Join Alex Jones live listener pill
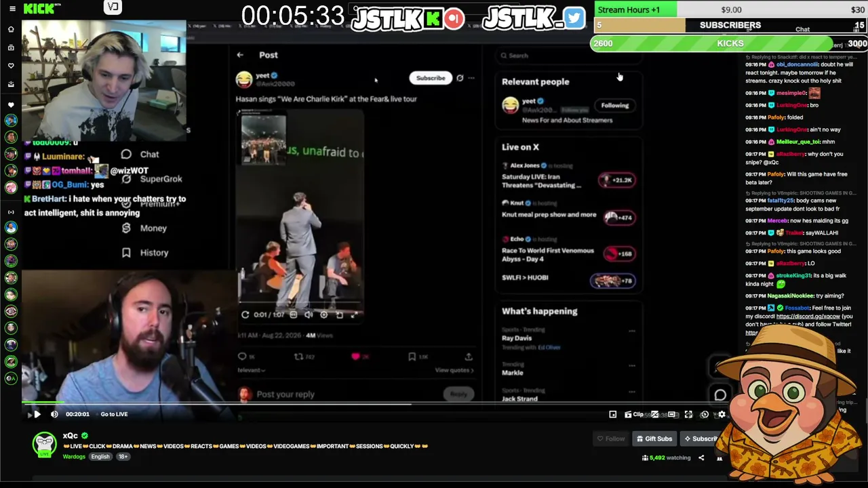 click(x=616, y=180)
